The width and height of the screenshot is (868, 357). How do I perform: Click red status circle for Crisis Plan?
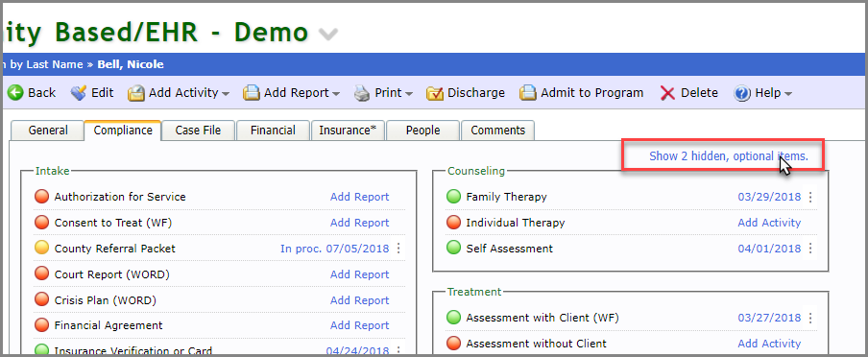click(x=41, y=300)
